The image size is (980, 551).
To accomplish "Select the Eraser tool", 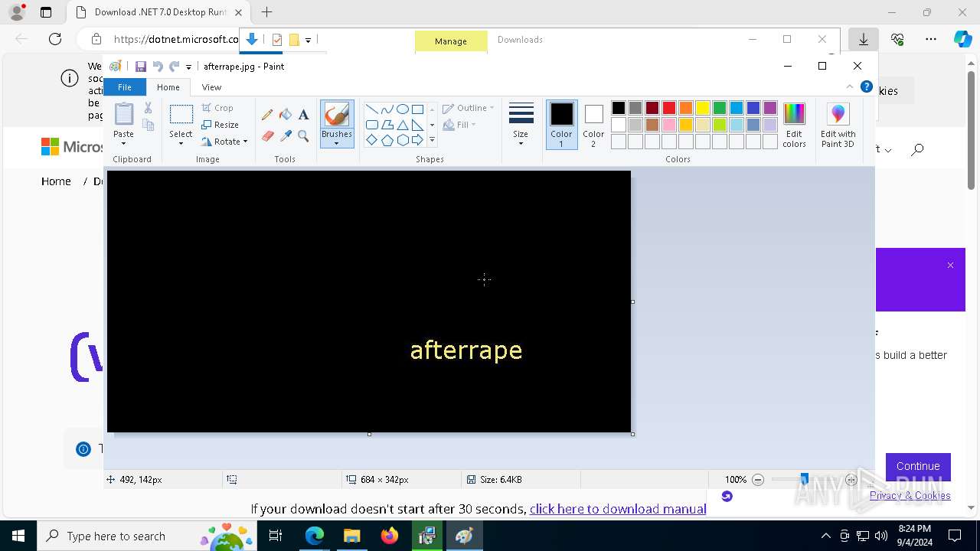I will [267, 136].
